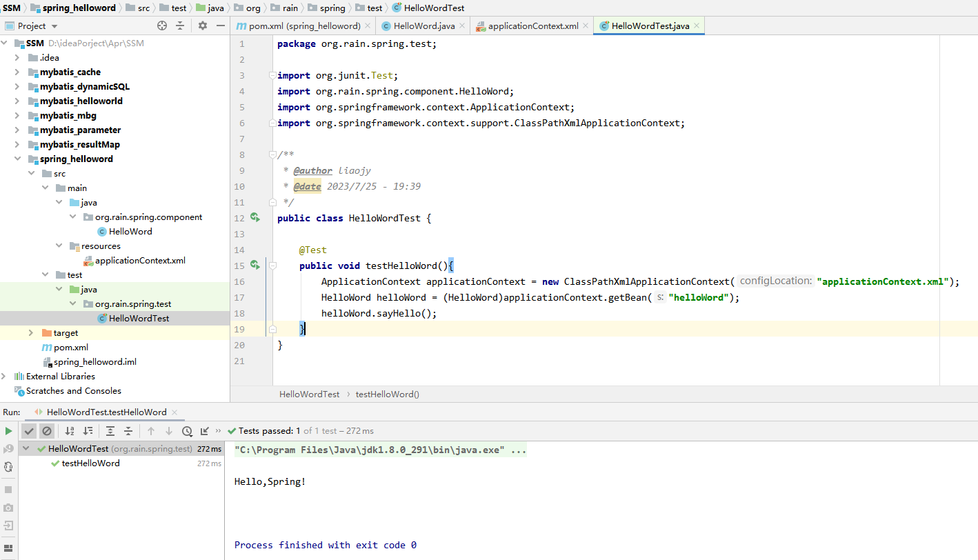Click the camera dump threads icon
The image size is (978, 560).
[x=8, y=508]
